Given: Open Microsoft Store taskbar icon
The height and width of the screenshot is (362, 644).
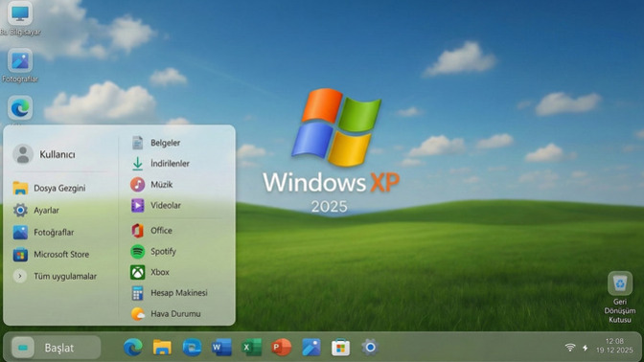Looking at the screenshot, I should pyautogui.click(x=340, y=348).
